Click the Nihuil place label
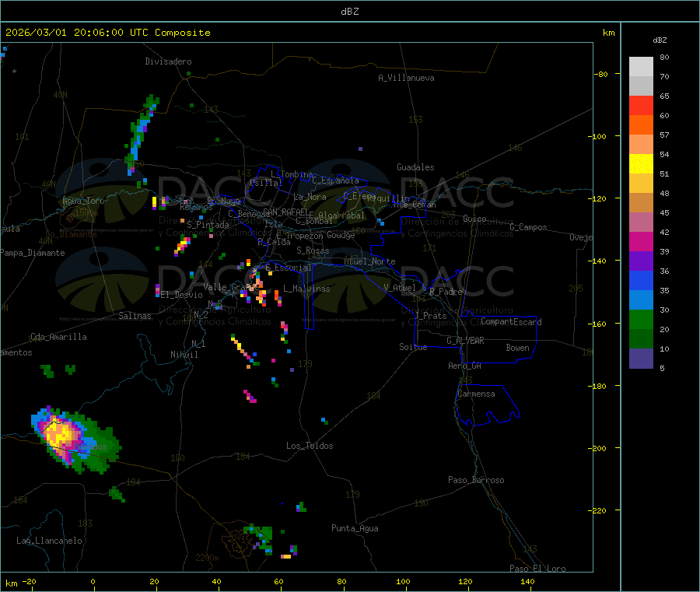 click(x=184, y=355)
